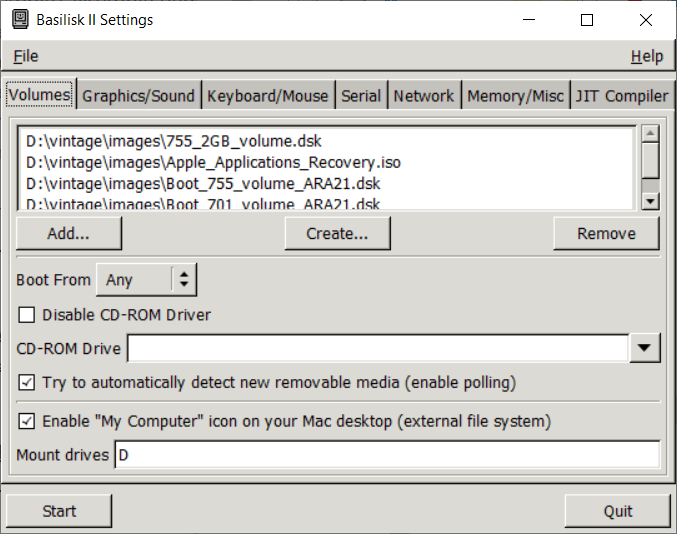Disable the "My Computer" desktop icon option
The width and height of the screenshot is (677, 534).
tap(27, 421)
